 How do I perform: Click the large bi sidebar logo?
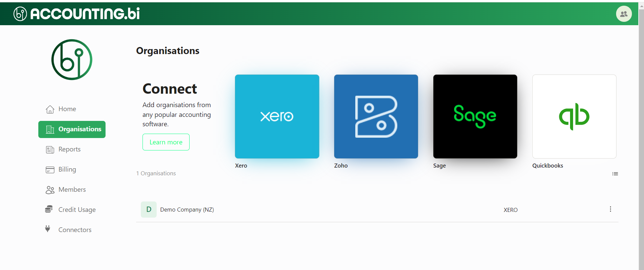coord(72,59)
